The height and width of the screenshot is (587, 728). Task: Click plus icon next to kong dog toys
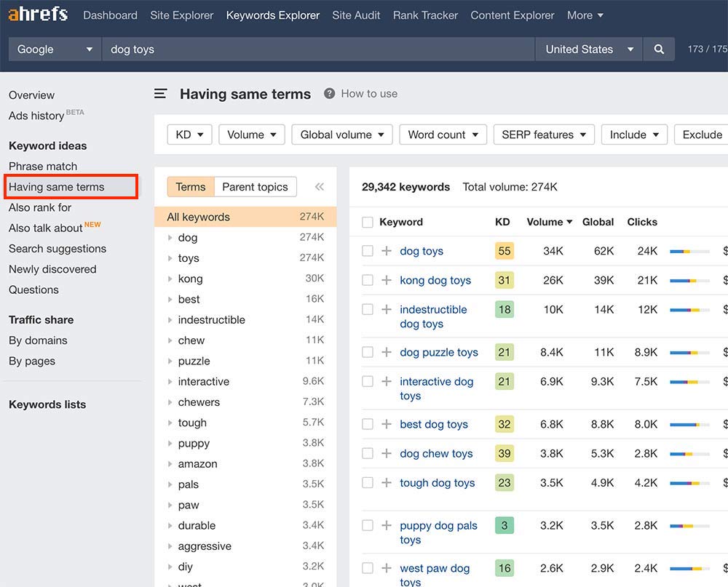(x=387, y=280)
